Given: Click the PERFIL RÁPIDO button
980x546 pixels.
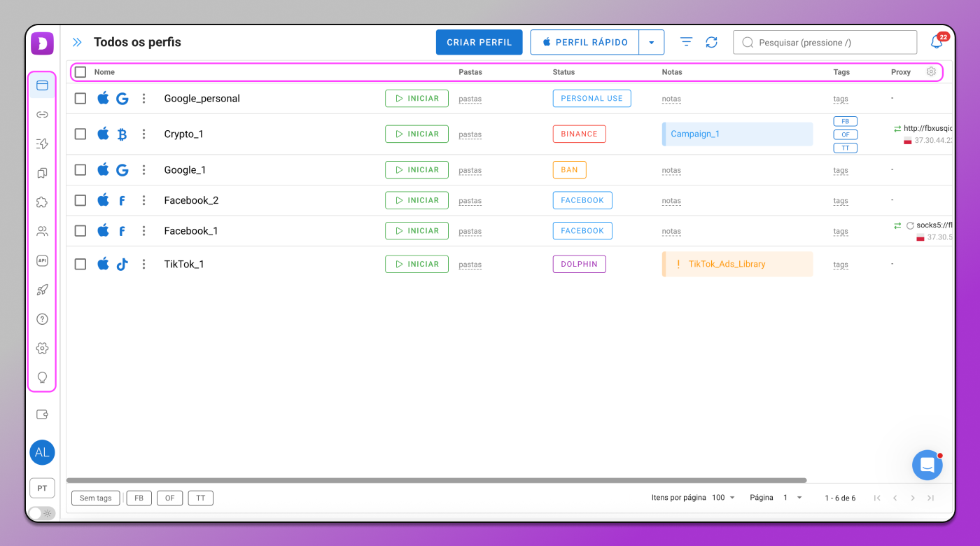Looking at the screenshot, I should tap(584, 42).
